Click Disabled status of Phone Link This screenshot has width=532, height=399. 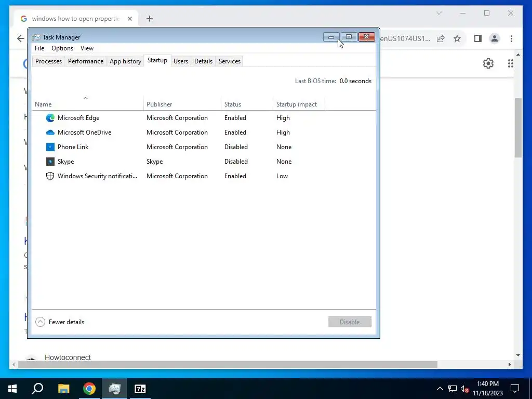coord(236,147)
